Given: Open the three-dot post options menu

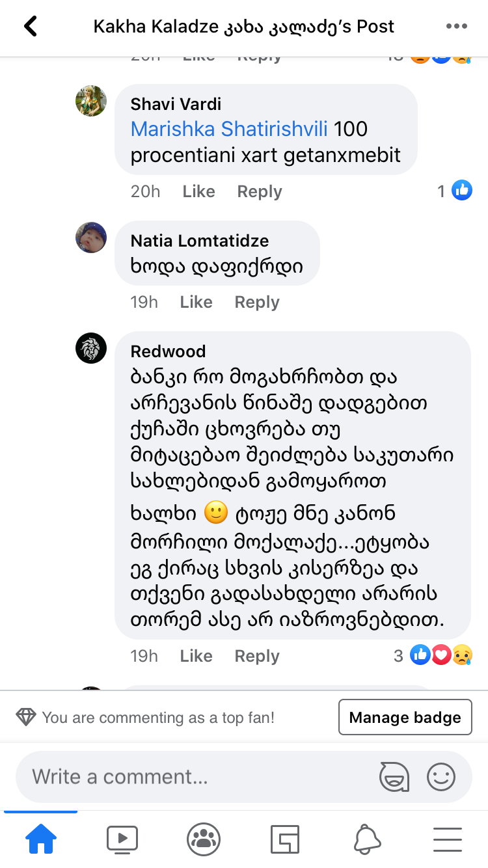Looking at the screenshot, I should pyautogui.click(x=457, y=27).
